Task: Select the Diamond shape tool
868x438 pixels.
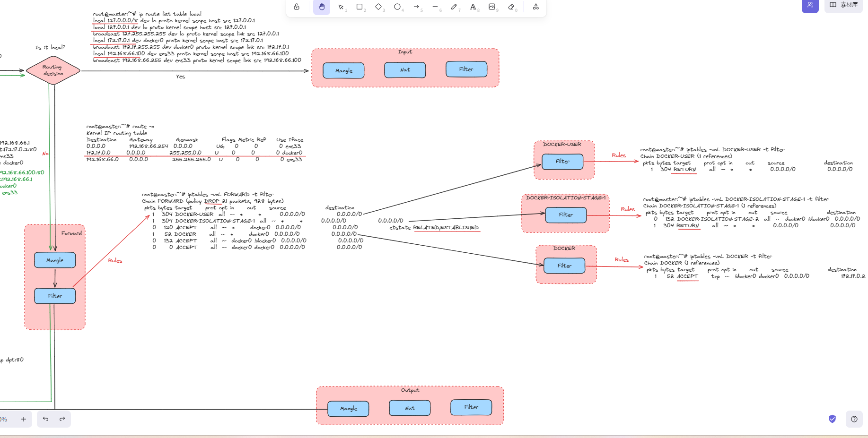Action: 378,7
